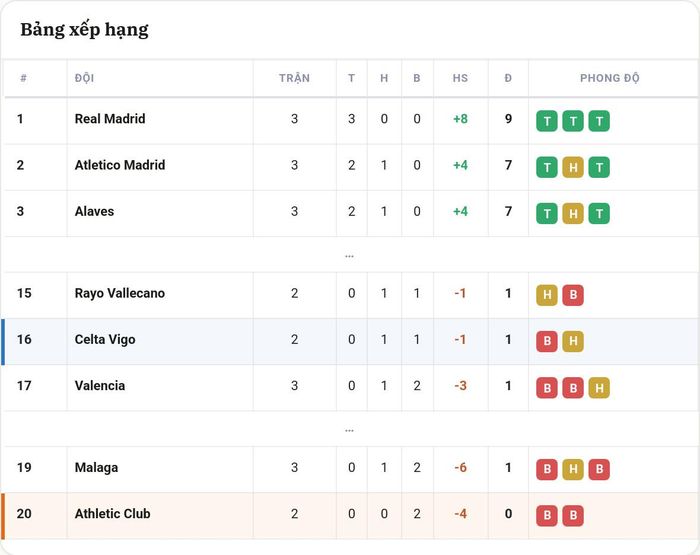Click the Bảng xếp hạng heading
Viewport: 700px width, 555px height.
(84, 29)
